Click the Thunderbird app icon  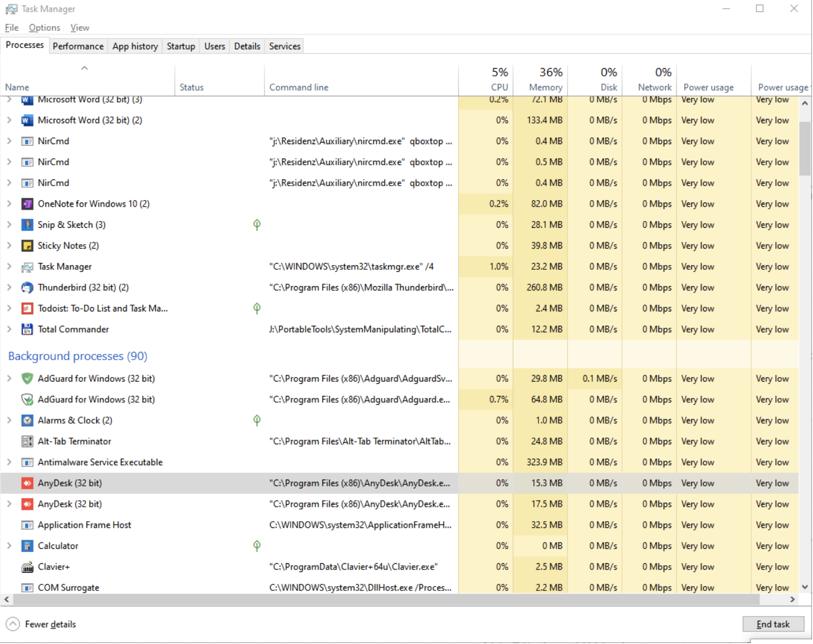click(28, 288)
